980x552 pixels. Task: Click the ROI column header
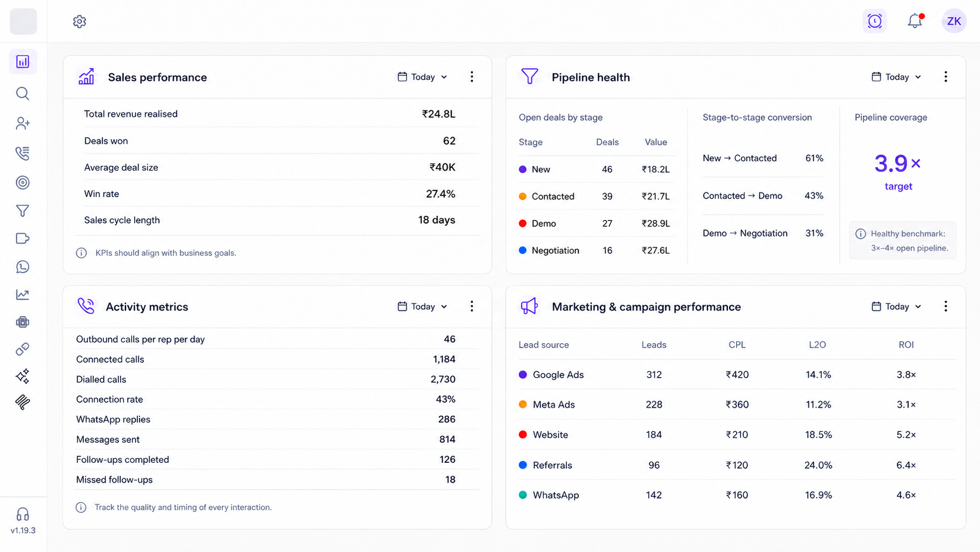coord(906,345)
